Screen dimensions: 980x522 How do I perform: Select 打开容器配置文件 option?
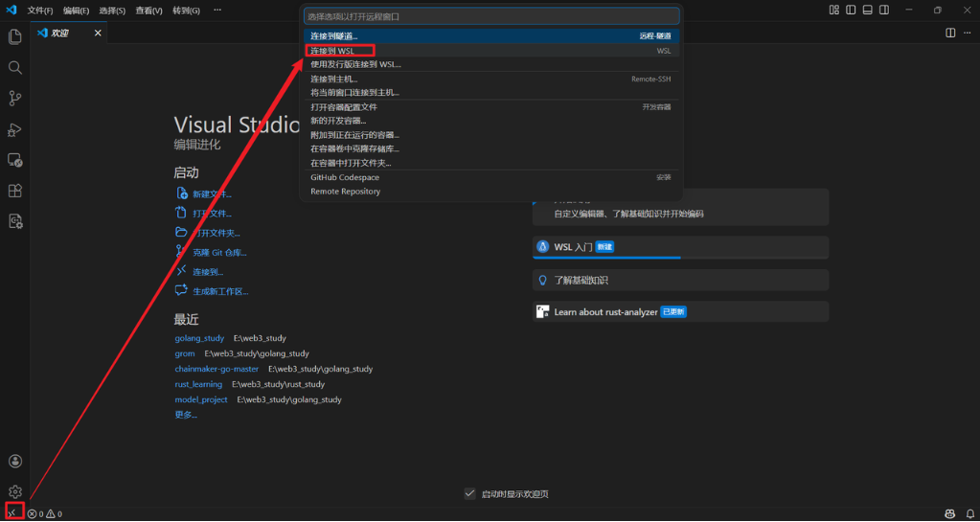tap(491, 107)
